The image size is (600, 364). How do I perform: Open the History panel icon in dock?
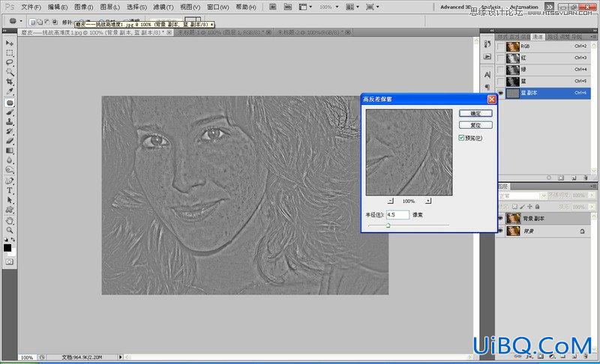pos(487,44)
